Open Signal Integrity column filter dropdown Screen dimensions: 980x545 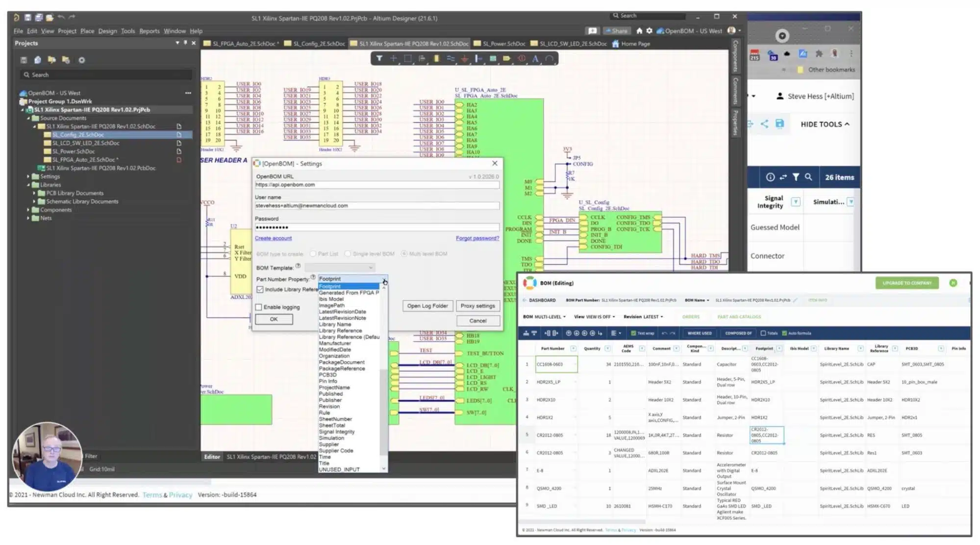point(796,202)
